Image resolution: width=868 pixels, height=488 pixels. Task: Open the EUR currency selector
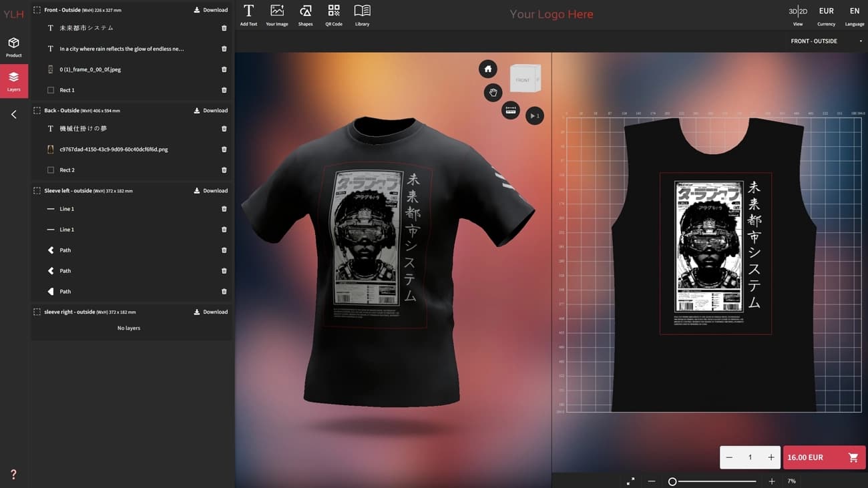click(x=826, y=11)
